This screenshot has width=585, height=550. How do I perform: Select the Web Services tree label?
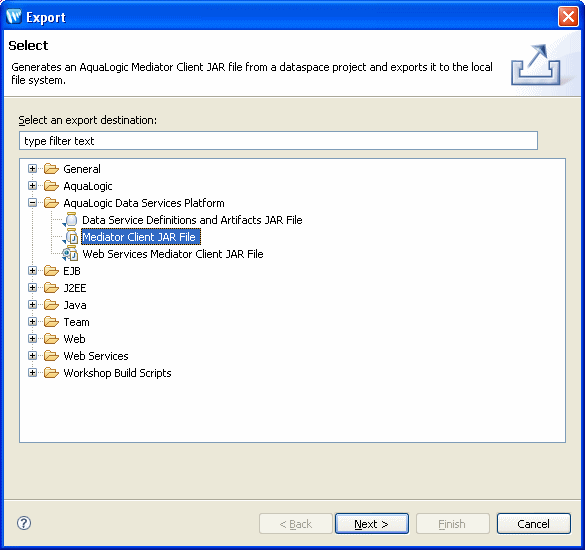tap(96, 356)
